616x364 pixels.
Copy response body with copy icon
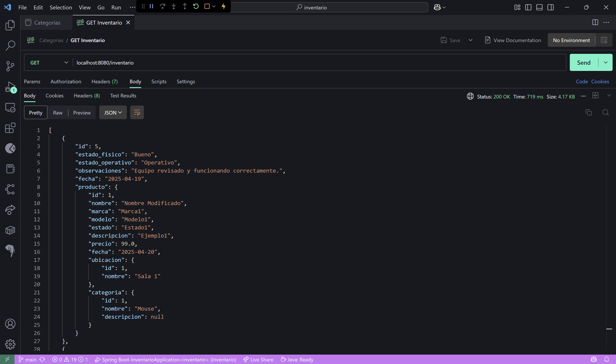[x=588, y=112]
